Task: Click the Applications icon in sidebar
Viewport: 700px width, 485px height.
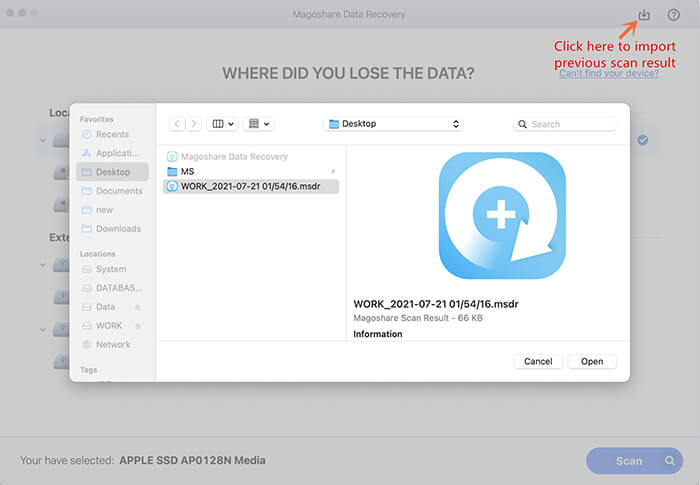Action: pyautogui.click(x=87, y=153)
